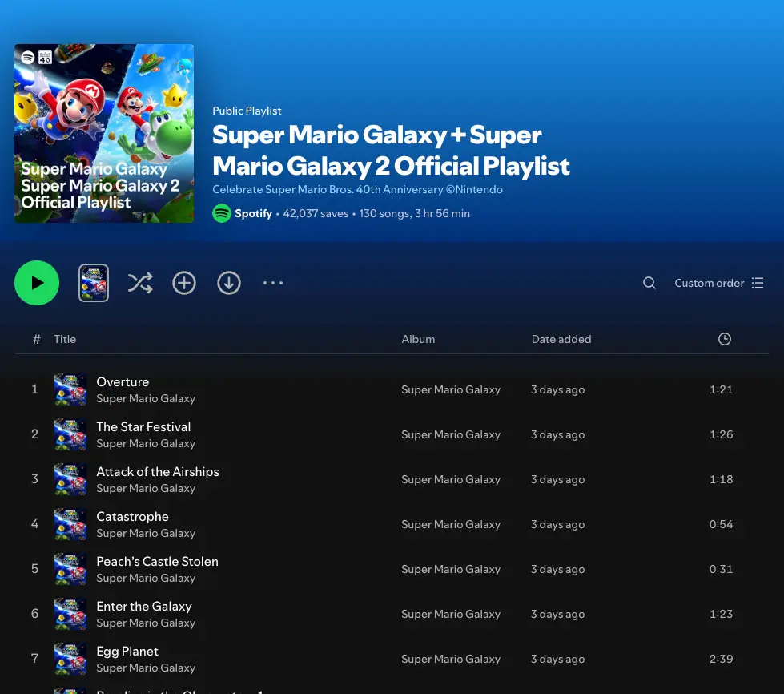Open the playlist cover artwork
The height and width of the screenshot is (694, 784).
(x=104, y=133)
